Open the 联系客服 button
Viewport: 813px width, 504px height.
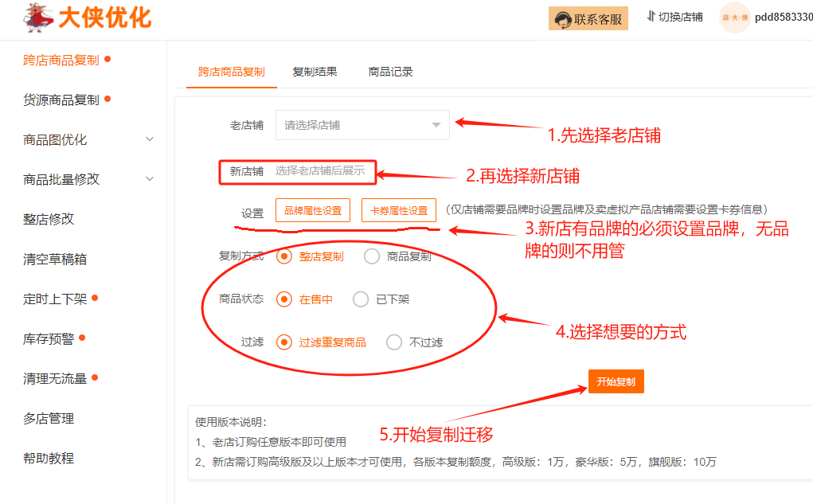coord(588,18)
